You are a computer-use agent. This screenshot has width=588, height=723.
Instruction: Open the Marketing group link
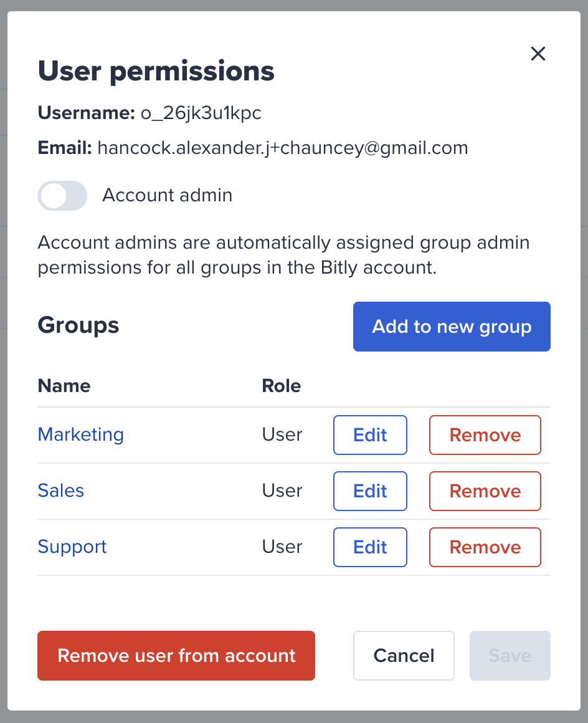80,434
